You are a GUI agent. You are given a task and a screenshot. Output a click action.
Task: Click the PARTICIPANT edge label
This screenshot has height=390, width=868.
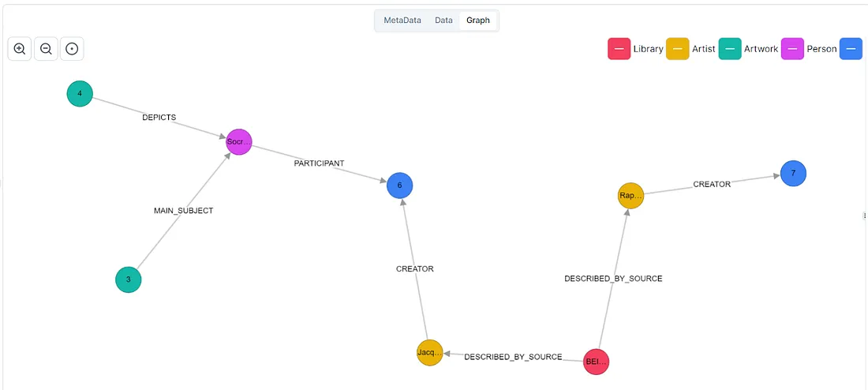[x=319, y=163]
